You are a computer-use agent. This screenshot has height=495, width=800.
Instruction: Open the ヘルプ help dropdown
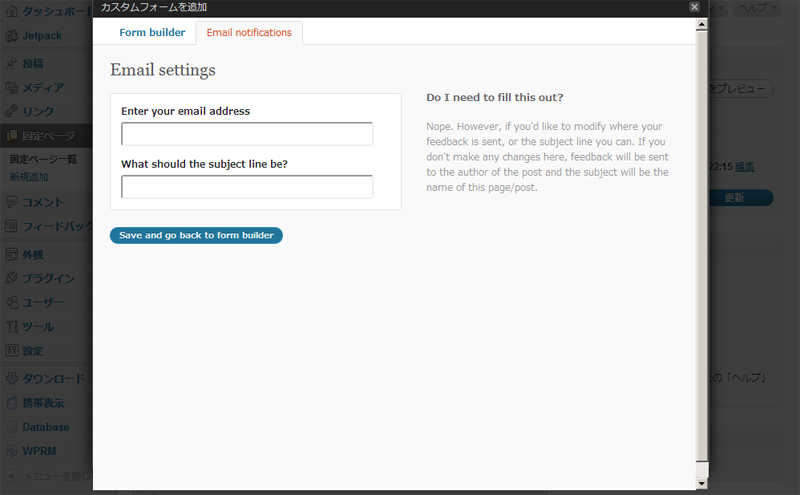point(757,8)
